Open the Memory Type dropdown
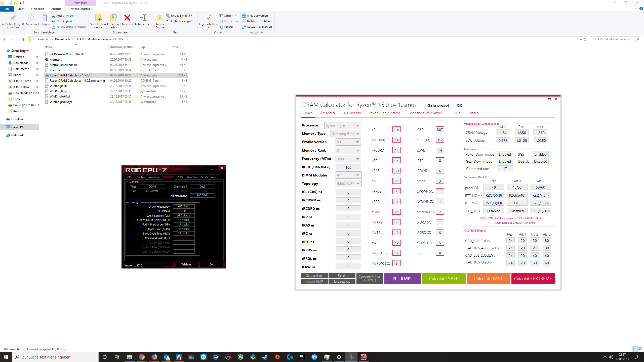 (x=346, y=134)
